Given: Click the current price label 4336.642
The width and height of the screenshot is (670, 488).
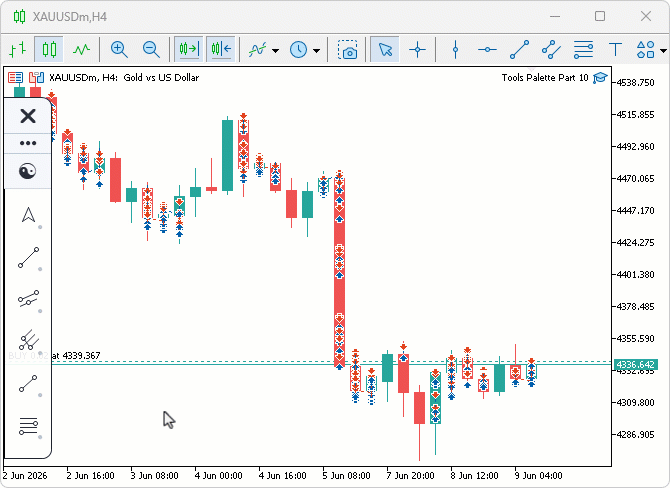Looking at the screenshot, I should [x=635, y=365].
